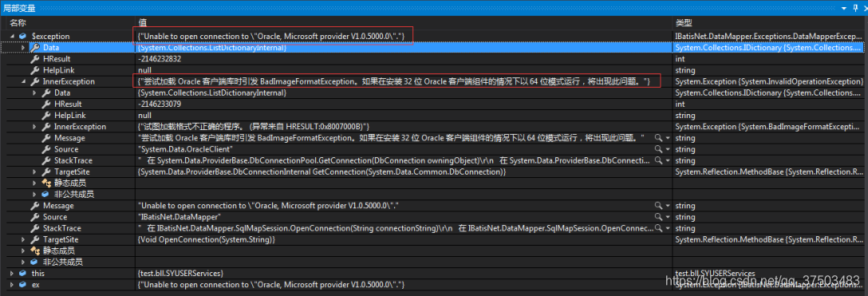The image size is (868, 296).
Task: Click the cube icon beside the ex variable
Action: (22, 284)
